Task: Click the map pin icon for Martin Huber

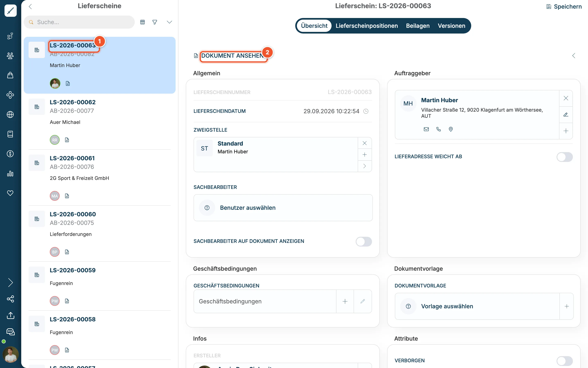Action: tap(451, 129)
